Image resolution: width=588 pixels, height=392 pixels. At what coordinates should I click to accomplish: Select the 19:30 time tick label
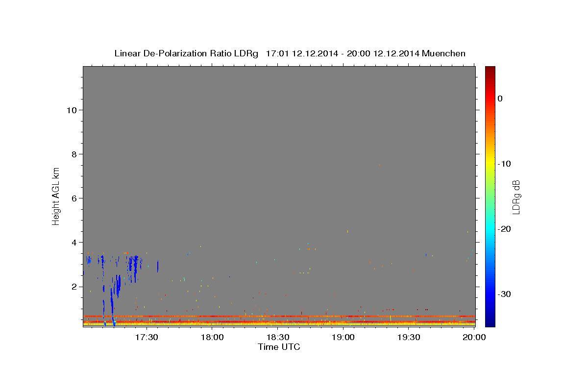(x=409, y=337)
